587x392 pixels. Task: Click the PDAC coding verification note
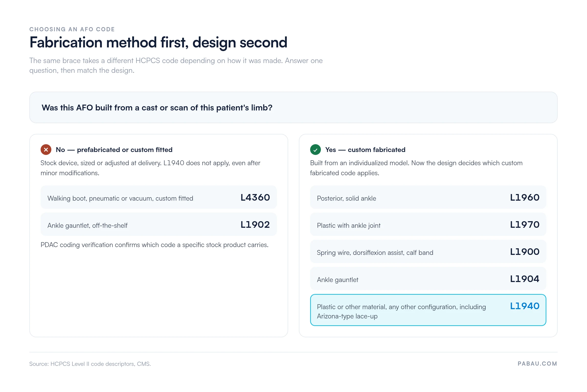tap(154, 245)
